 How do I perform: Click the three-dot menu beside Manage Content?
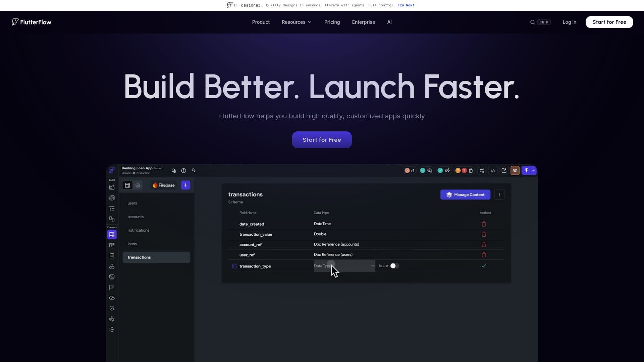[499, 195]
